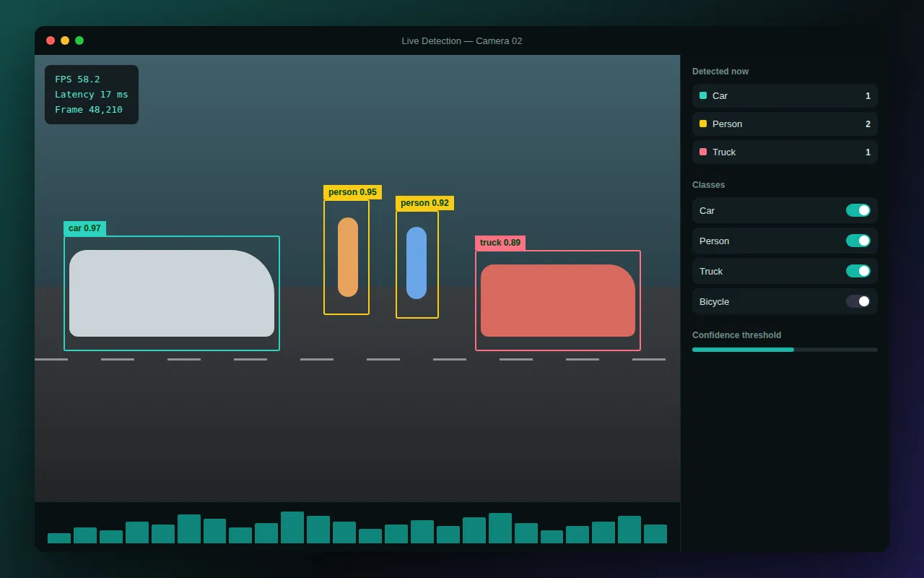This screenshot has width=924, height=578.
Task: Click the 'Classes' section heading
Action: (x=709, y=185)
